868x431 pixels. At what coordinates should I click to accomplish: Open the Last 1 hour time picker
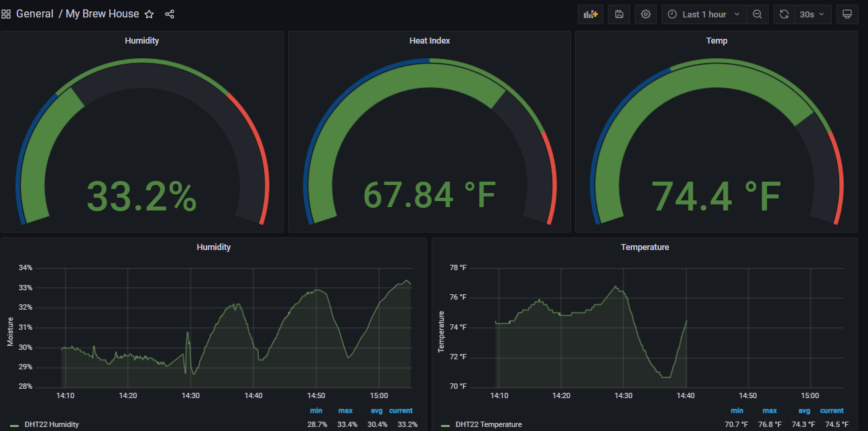click(703, 14)
